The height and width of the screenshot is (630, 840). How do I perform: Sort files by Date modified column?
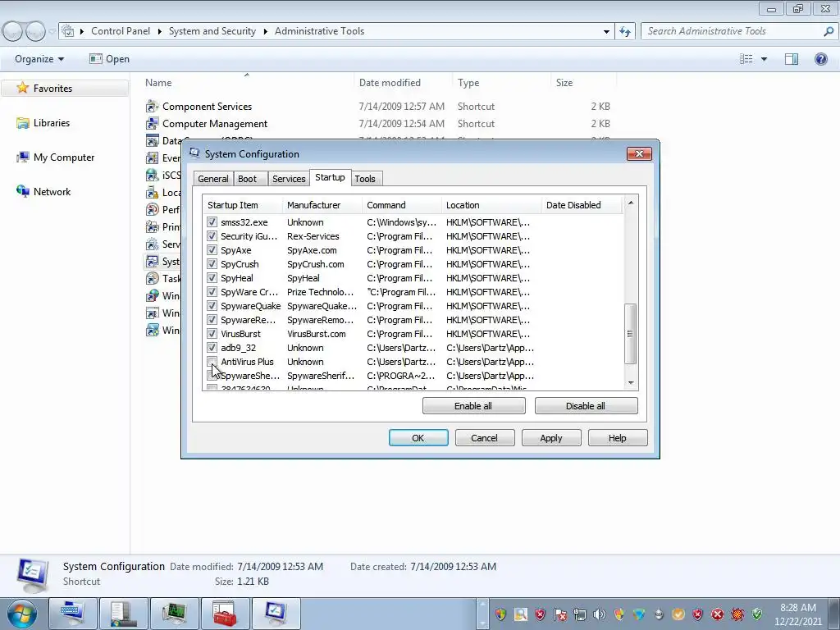[x=403, y=83]
